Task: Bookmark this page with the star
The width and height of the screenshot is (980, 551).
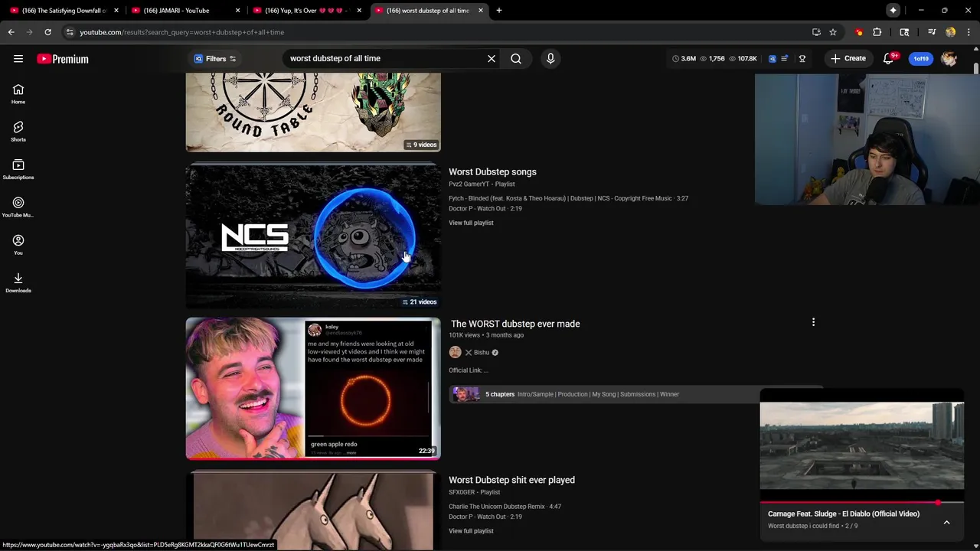Action: click(x=833, y=32)
